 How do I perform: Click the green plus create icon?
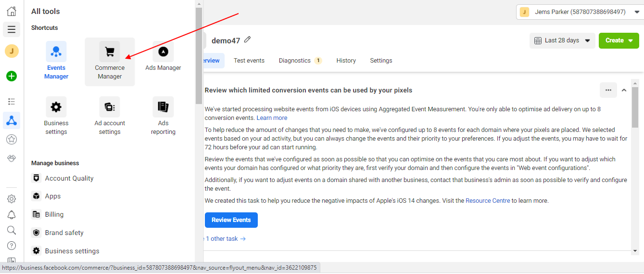click(x=12, y=76)
